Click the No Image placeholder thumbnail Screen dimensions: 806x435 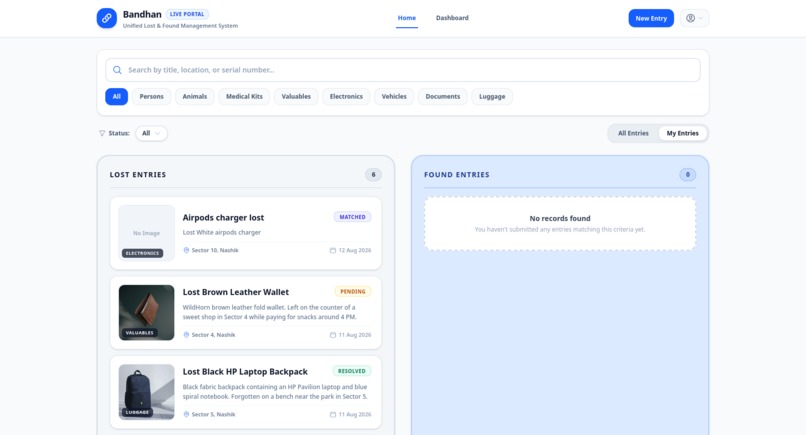pos(146,233)
